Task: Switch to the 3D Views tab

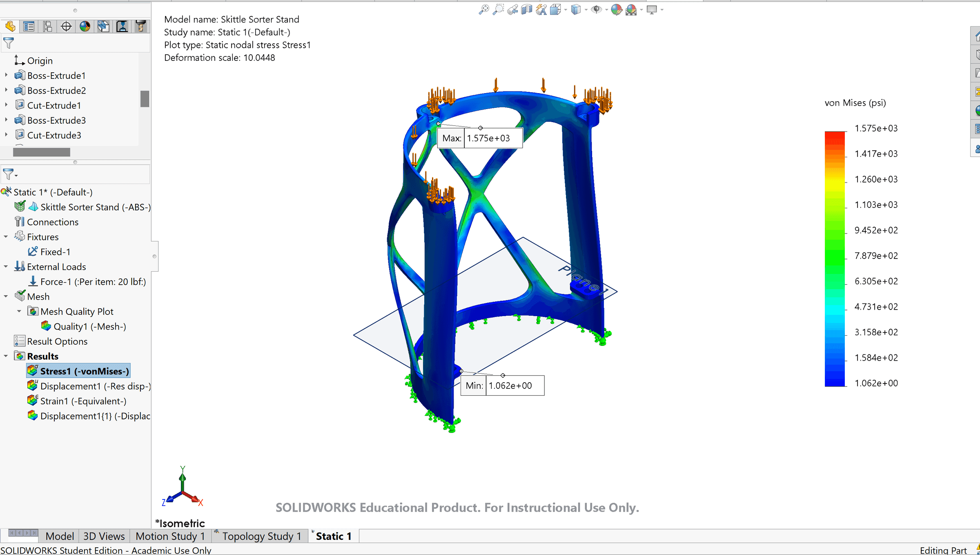Action: coord(104,536)
